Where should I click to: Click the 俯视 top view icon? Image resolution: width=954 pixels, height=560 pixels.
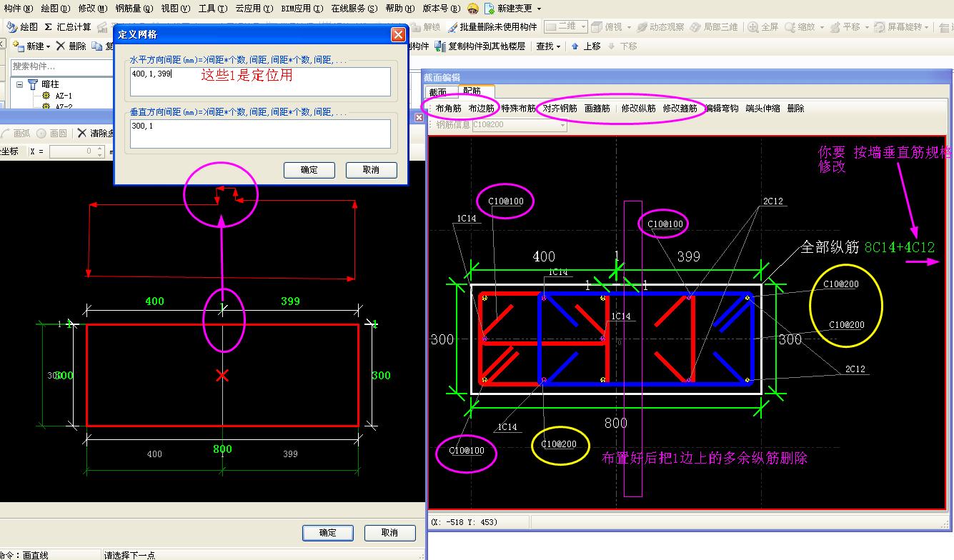(597, 27)
